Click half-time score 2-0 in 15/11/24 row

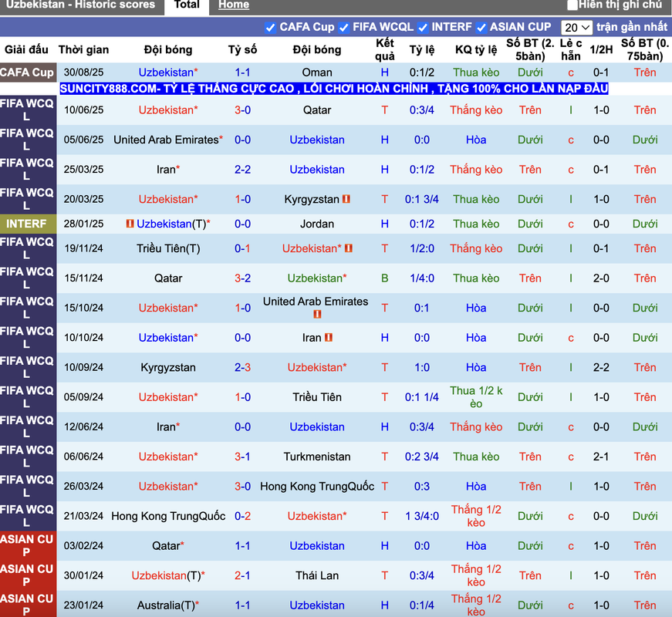click(x=601, y=278)
